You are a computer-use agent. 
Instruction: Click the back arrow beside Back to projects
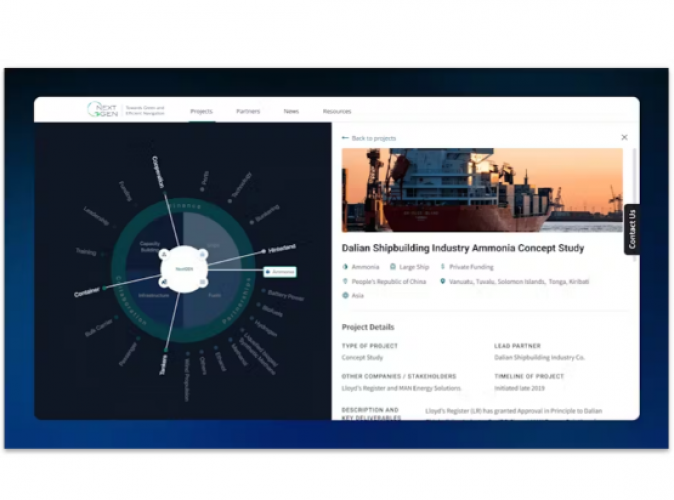(x=345, y=138)
